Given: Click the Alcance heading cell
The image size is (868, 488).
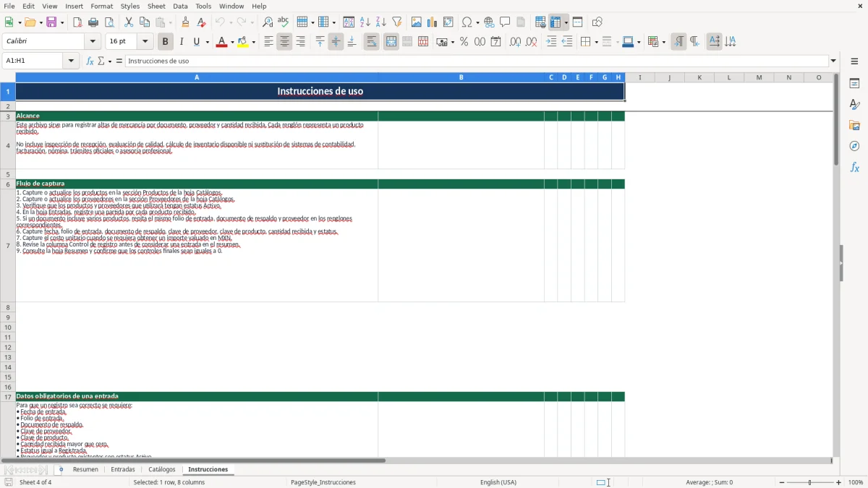Looking at the screenshot, I should click(x=197, y=116).
